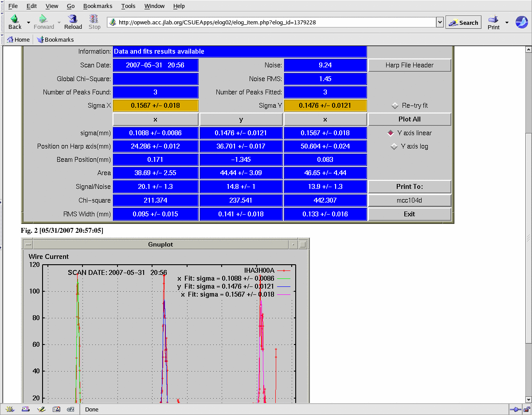Click the Chi-square value 442.307

point(325,200)
